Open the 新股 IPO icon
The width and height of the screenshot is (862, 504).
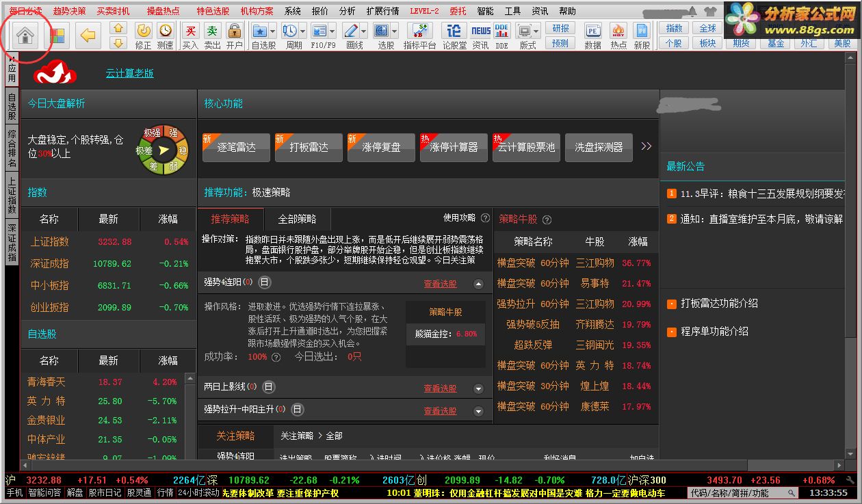tap(642, 31)
